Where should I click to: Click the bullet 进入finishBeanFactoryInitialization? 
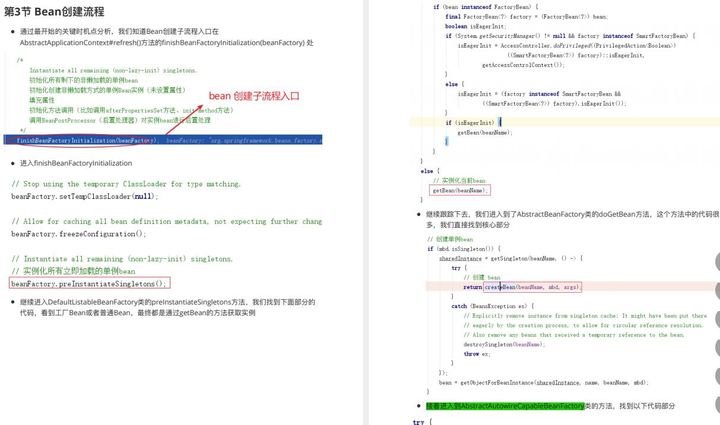click(76, 163)
